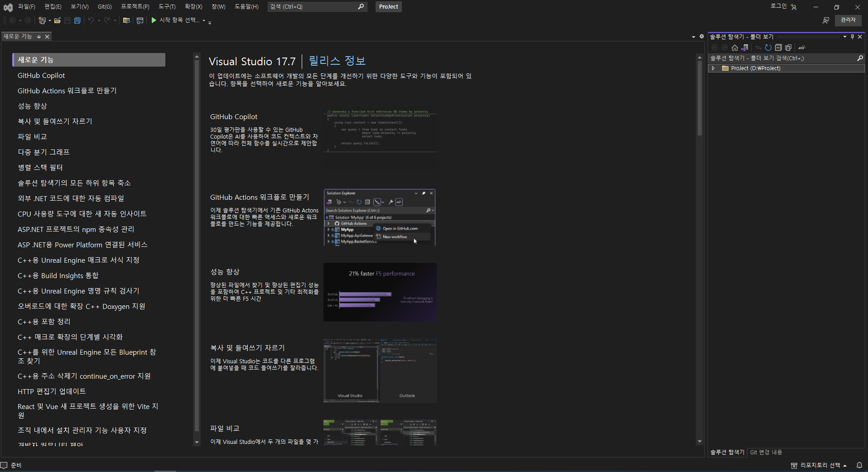
Task: Click the Save toolbar icon
Action: [68, 20]
